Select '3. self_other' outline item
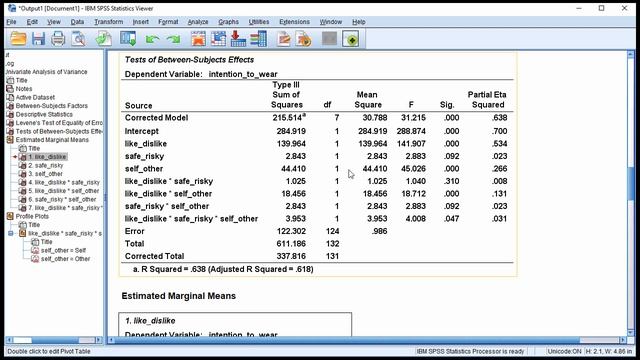 45,174
